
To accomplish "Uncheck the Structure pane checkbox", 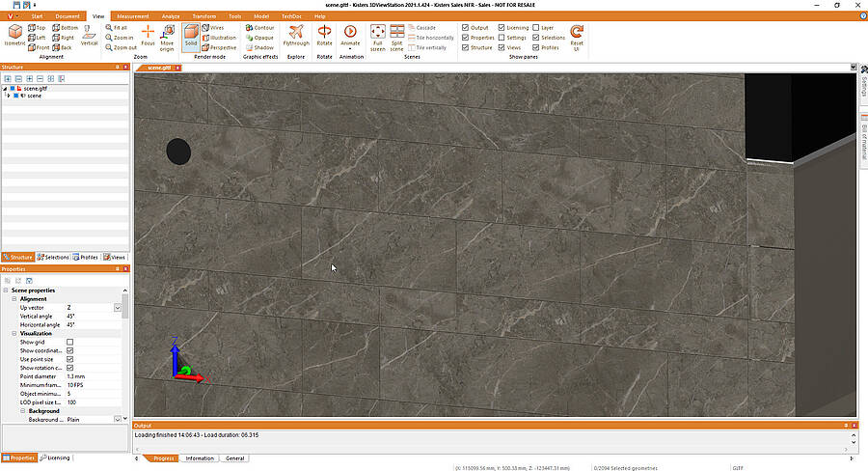I will 466,47.
